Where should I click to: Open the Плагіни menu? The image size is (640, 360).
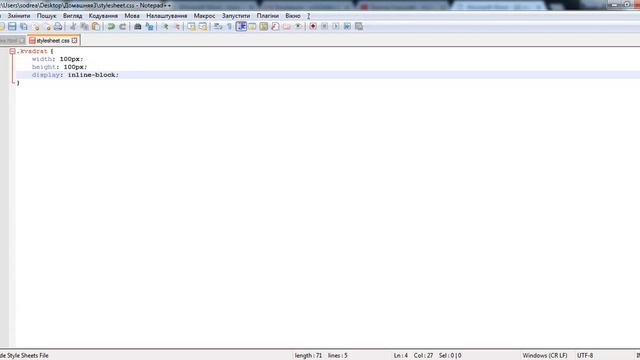point(267,16)
